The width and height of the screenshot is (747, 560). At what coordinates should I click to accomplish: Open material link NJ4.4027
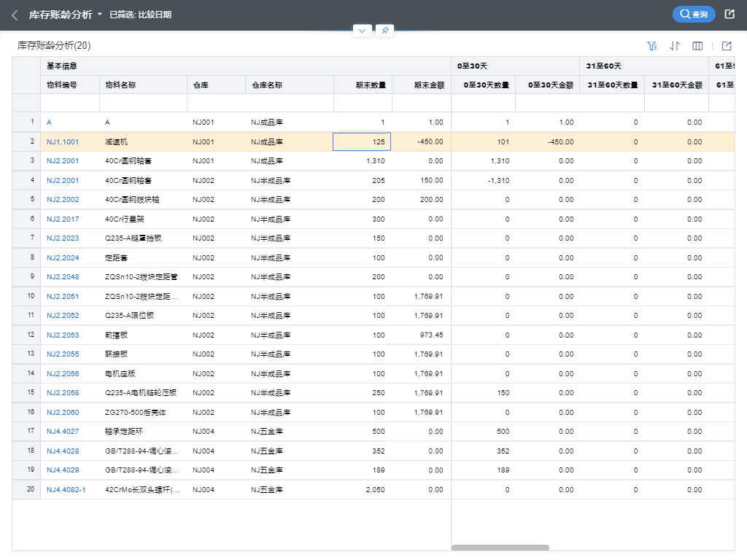tap(63, 432)
